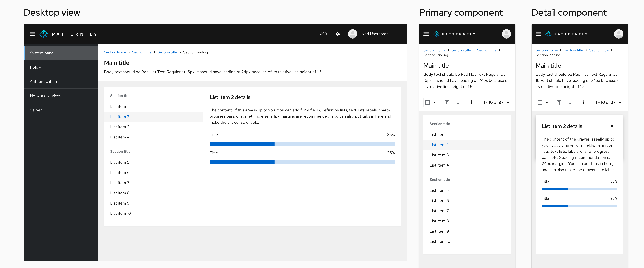Click the filter icon in Primary component toolbar
The height and width of the screenshot is (268, 644).
447,102
